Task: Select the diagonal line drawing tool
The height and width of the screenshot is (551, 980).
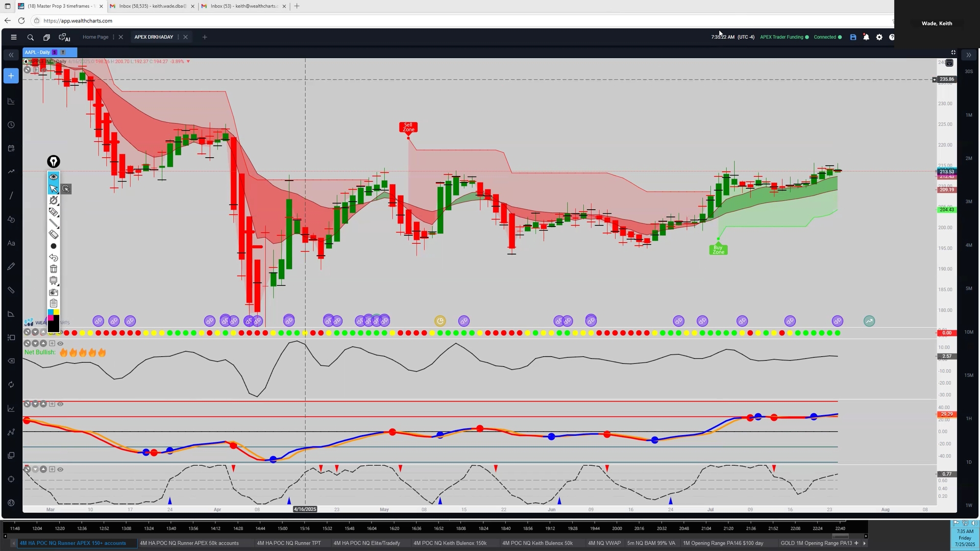Action: click(x=54, y=223)
